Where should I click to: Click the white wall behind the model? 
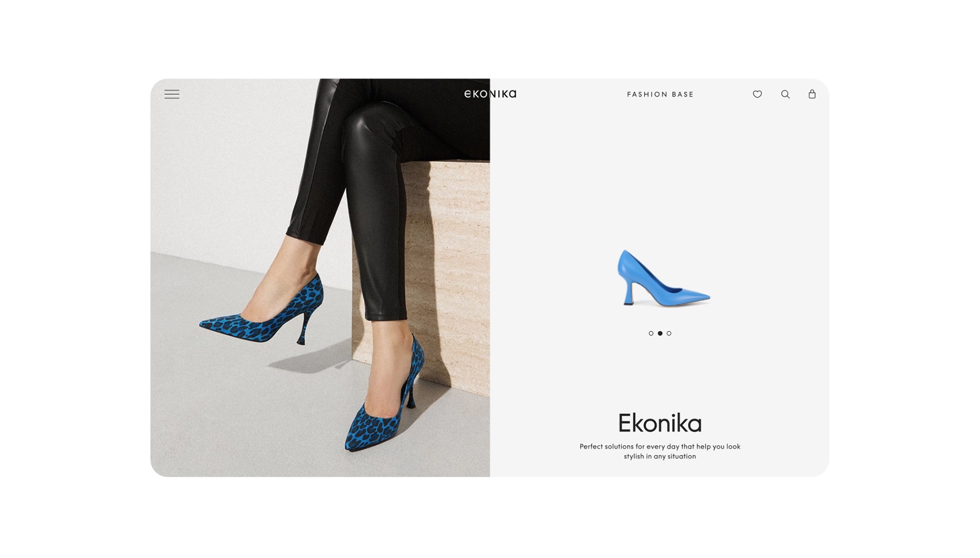pyautogui.click(x=218, y=163)
